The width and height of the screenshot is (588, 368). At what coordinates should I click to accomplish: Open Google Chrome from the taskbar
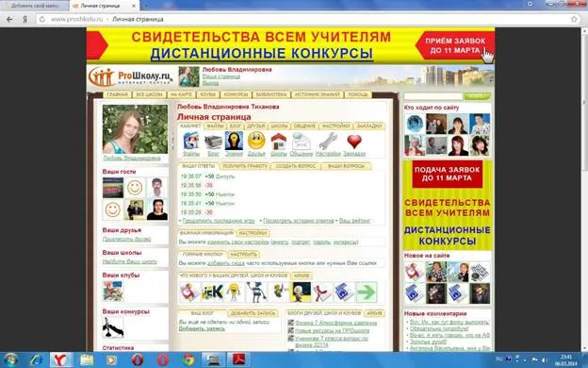tap(188, 360)
